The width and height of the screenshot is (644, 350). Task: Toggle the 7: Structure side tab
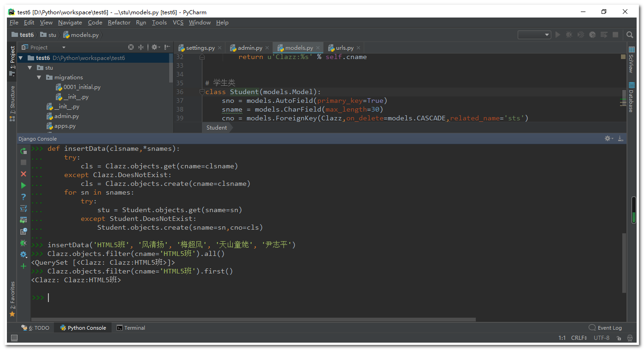pos(12,103)
